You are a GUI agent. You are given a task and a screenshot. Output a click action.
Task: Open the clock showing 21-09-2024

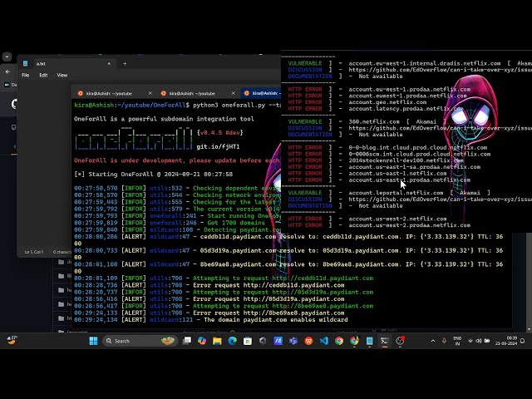506,341
